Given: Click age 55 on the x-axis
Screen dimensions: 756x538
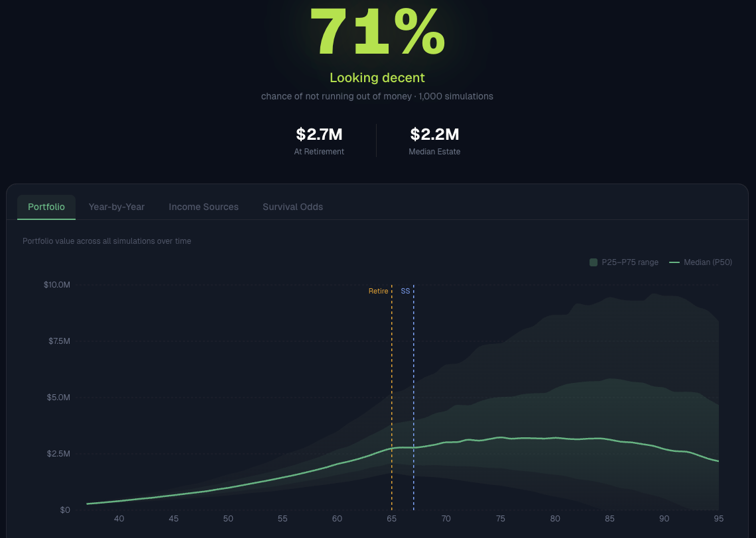Looking at the screenshot, I should coord(283,519).
